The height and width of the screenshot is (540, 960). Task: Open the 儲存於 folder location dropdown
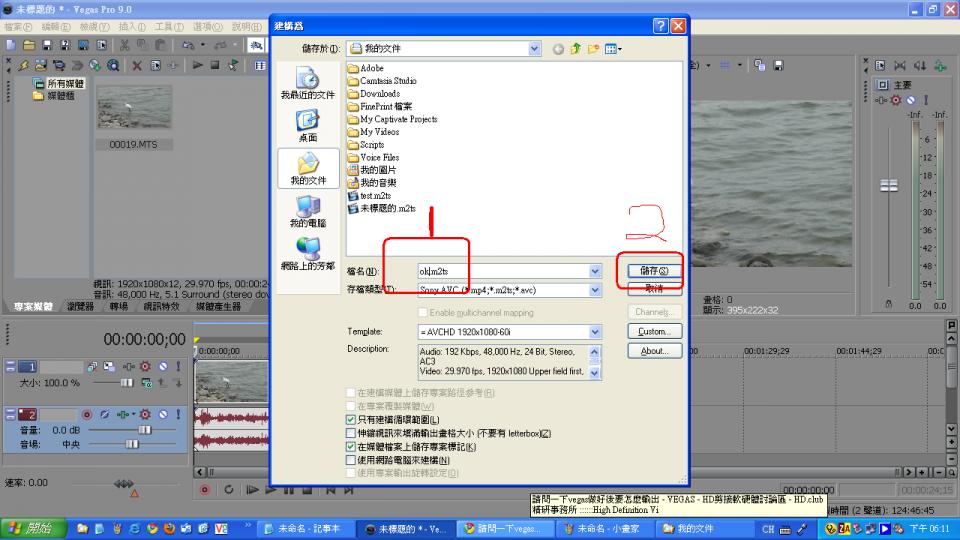tap(534, 48)
